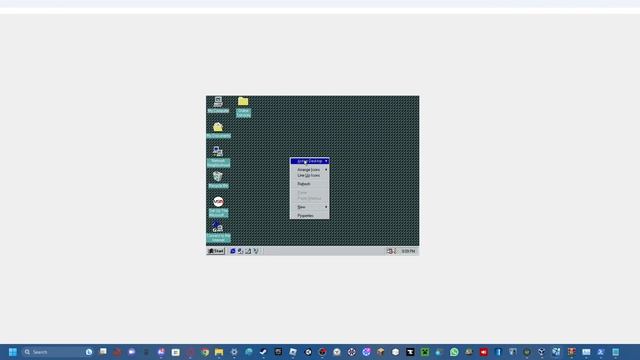Open the Recycle Bin icon
Image resolution: width=640 pixels, height=360 pixels.
click(218, 180)
